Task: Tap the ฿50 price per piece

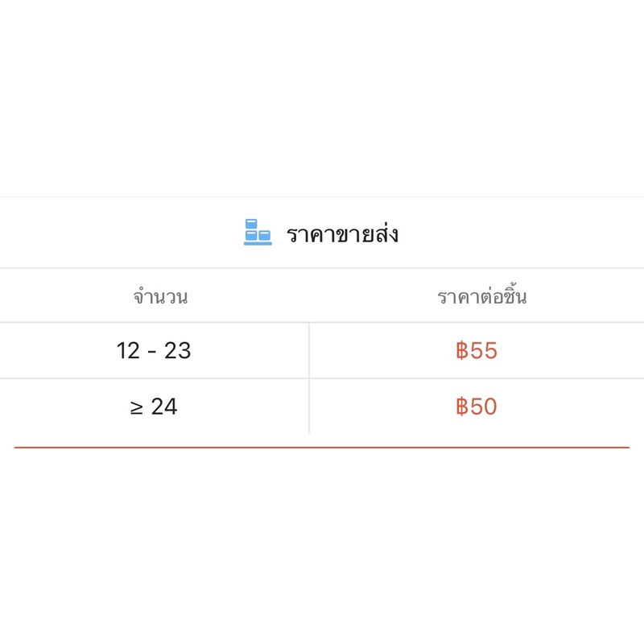Action: click(x=476, y=407)
